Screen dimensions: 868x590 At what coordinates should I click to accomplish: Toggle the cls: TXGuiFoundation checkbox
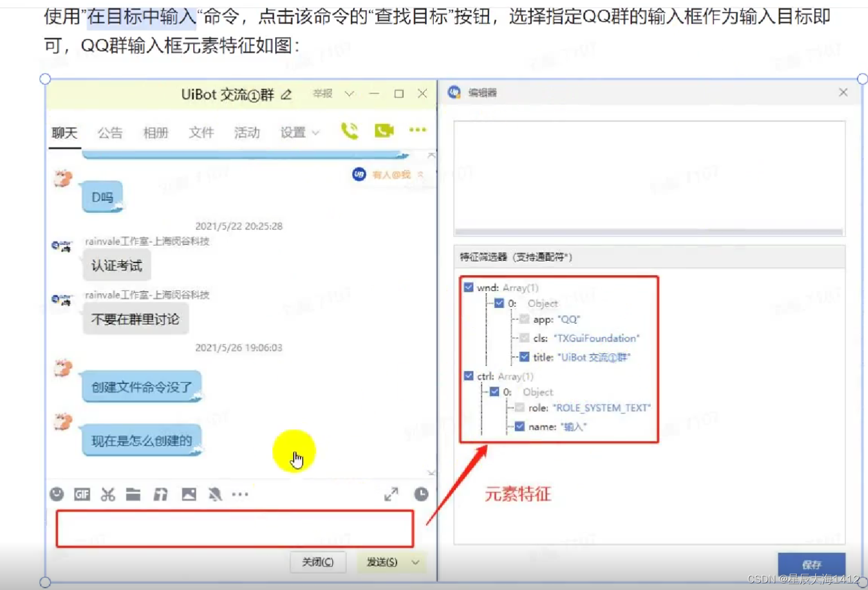click(524, 338)
